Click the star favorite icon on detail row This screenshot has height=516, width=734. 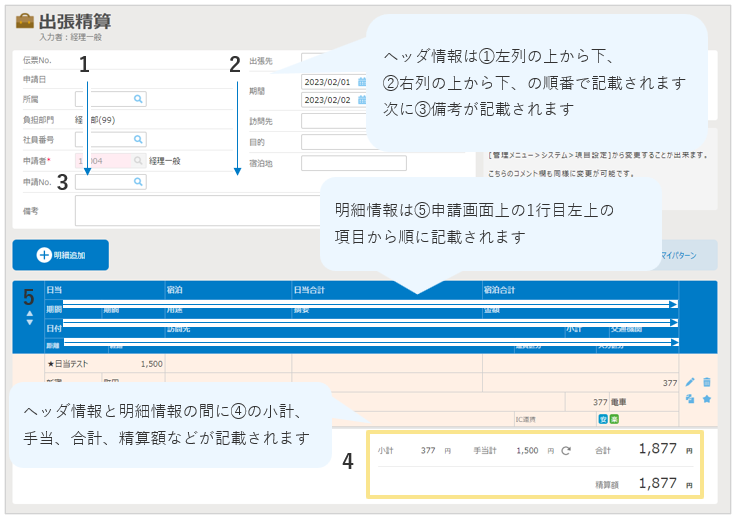tap(707, 399)
